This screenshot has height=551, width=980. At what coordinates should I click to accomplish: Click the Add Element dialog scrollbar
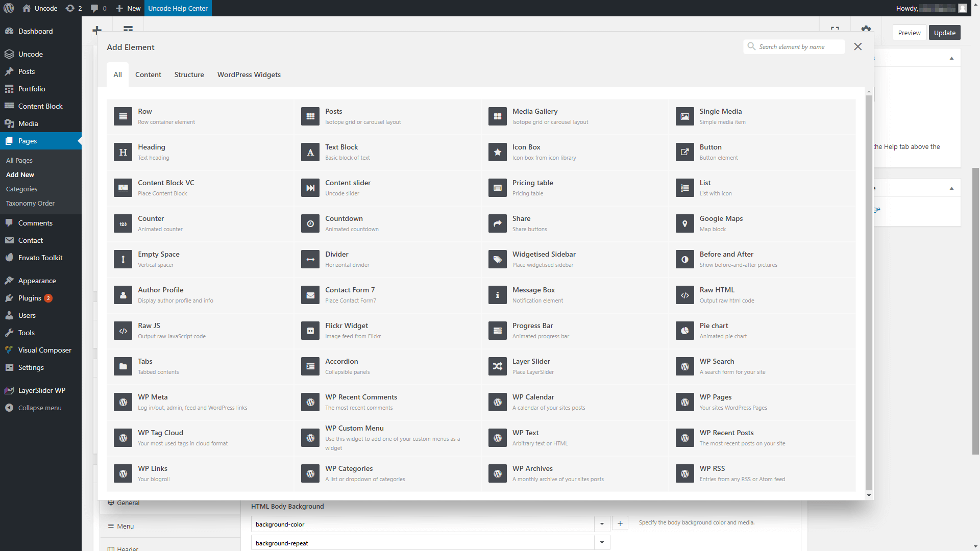(x=869, y=292)
